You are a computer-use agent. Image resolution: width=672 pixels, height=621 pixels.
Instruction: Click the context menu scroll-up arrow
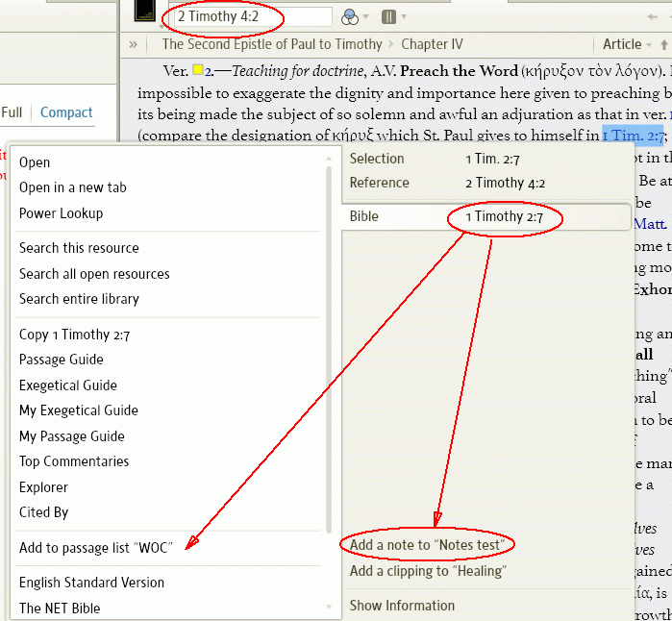click(x=329, y=159)
